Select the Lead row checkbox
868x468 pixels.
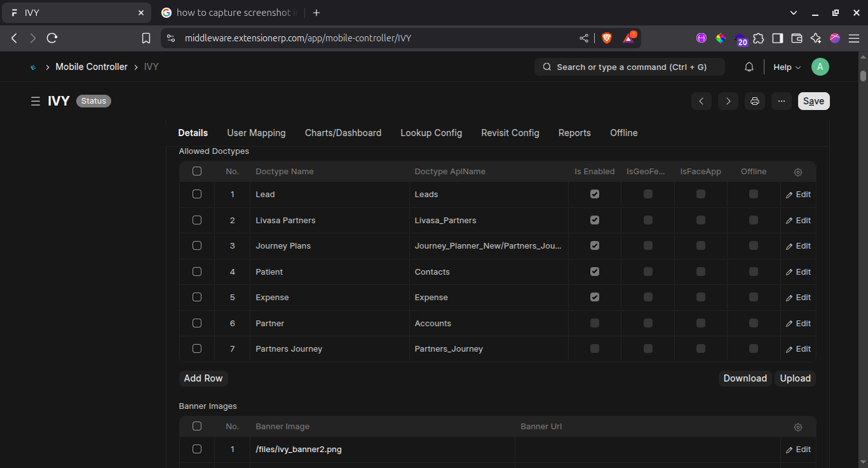(x=197, y=194)
